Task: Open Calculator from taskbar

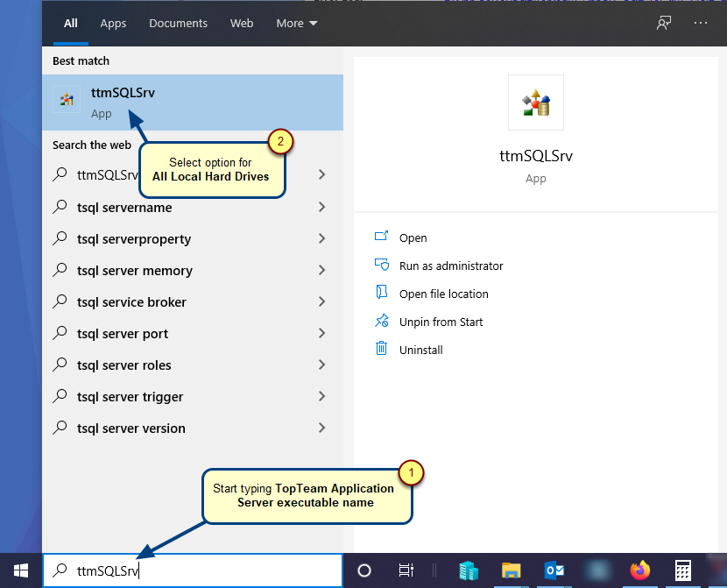Action: [683, 570]
